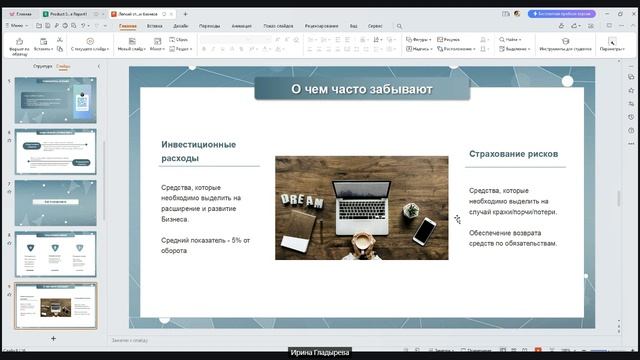This screenshot has height=360, width=640.
Task: Click text 'Средний показатель - 5% от оборота'
Action: tap(205, 245)
